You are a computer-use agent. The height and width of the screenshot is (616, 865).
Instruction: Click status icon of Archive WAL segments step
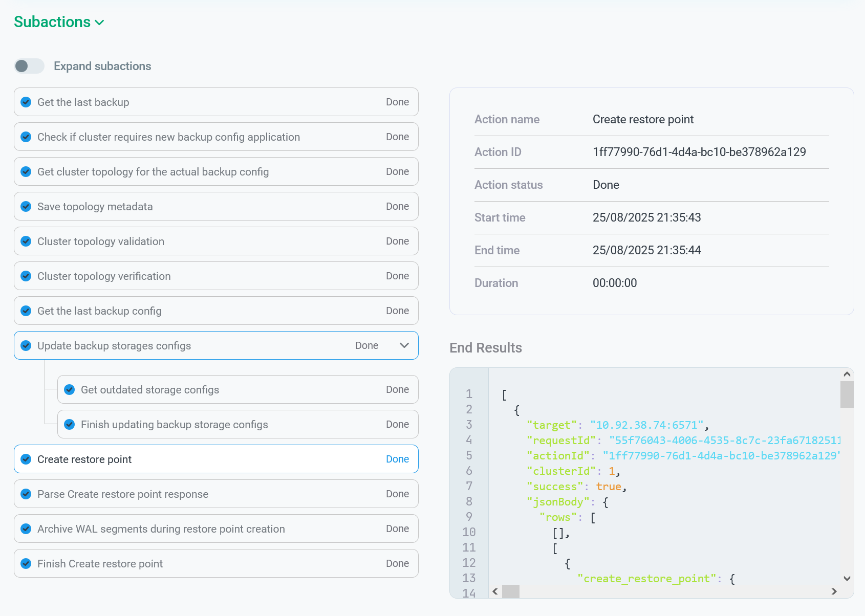point(26,529)
